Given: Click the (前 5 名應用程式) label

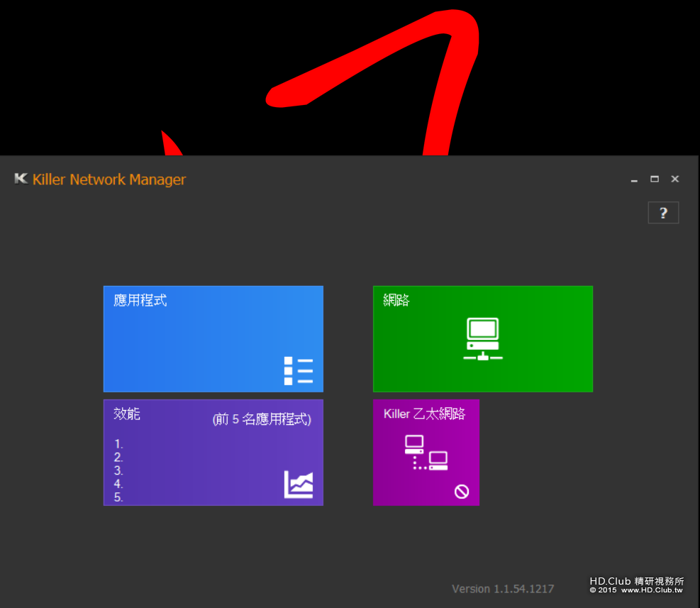Looking at the screenshot, I should [262, 419].
